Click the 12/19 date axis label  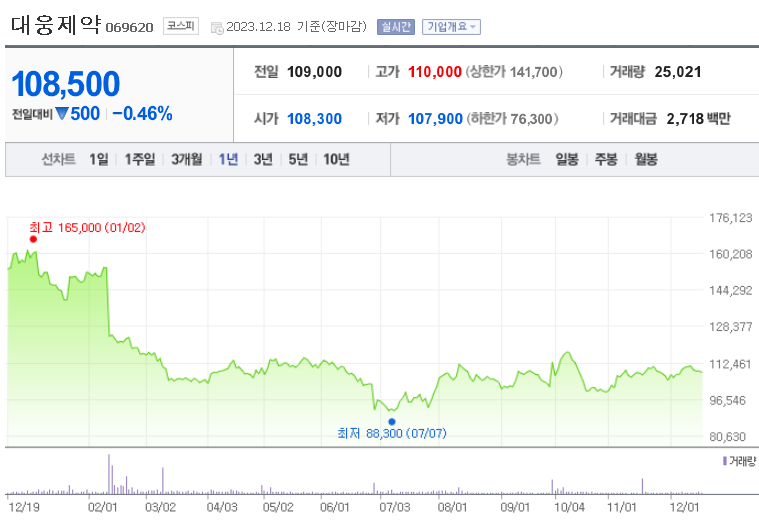(x=24, y=507)
